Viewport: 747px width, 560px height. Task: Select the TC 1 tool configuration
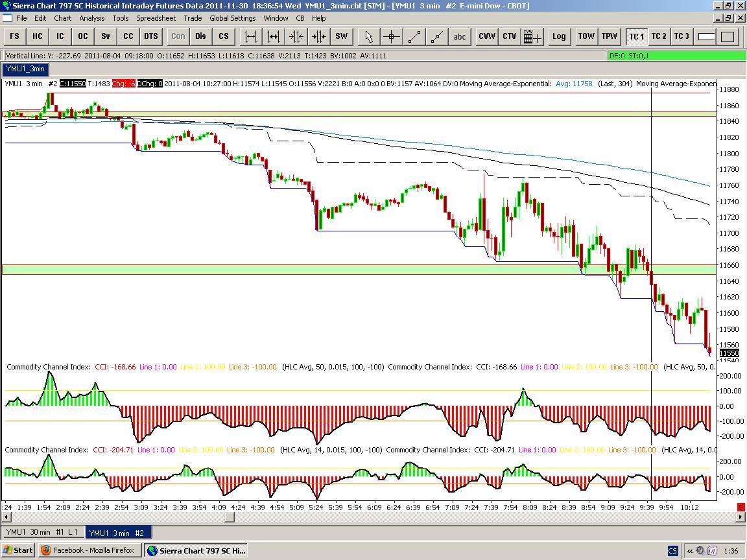pos(637,36)
